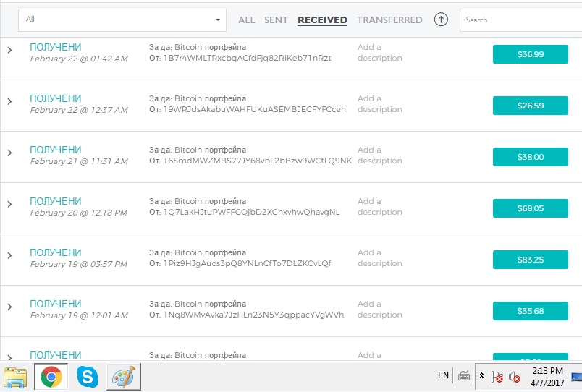Expand the February 21 11:31 AM transaction
This screenshot has height=392, width=582.
[9, 153]
